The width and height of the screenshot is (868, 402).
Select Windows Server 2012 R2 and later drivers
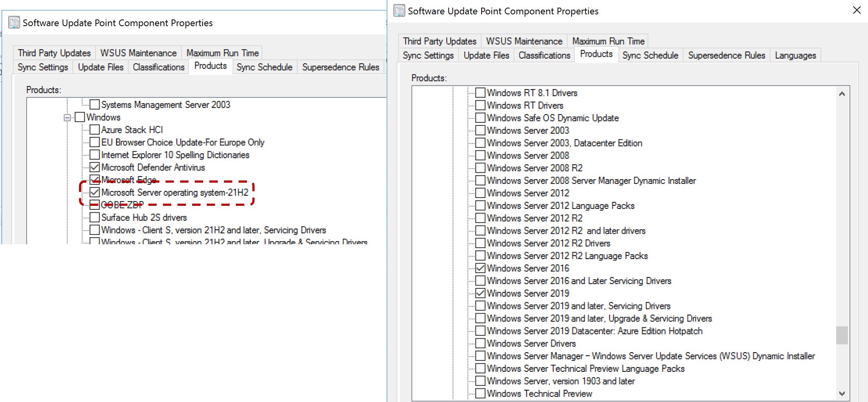click(566, 231)
